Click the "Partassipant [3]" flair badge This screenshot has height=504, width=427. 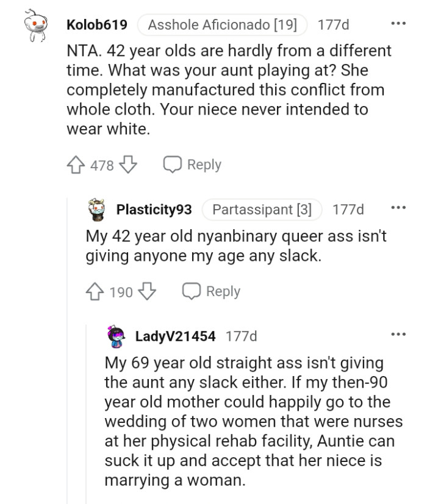click(262, 209)
